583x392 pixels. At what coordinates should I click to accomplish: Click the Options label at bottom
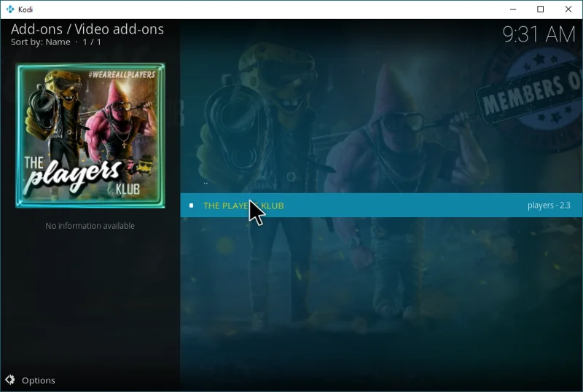pos(39,380)
